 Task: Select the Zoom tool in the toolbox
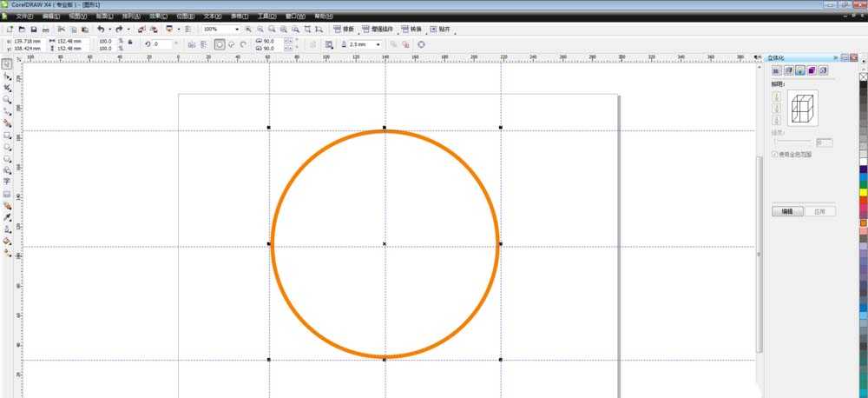[7, 100]
